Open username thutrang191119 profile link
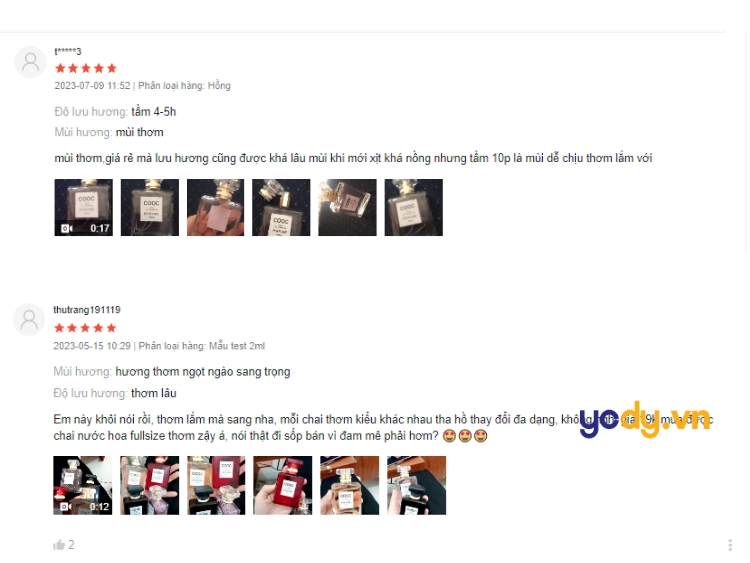This screenshot has height=563, width=750. pos(87,309)
